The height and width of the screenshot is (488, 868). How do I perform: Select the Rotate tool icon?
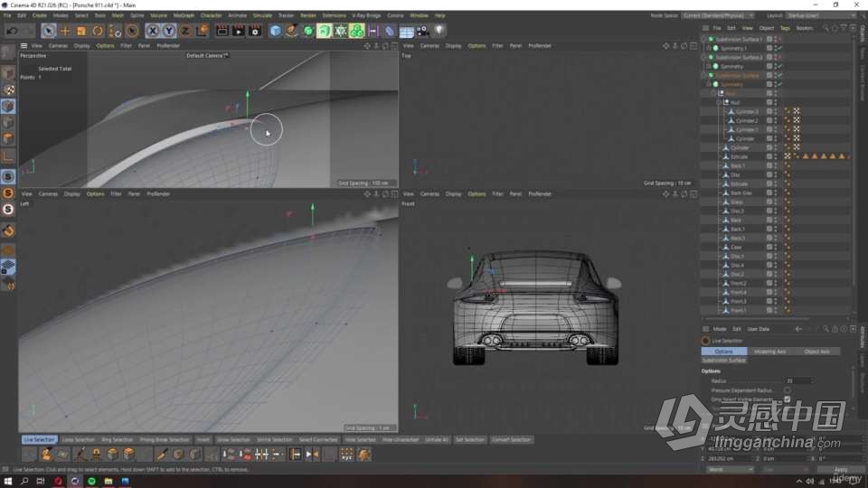pos(98,31)
